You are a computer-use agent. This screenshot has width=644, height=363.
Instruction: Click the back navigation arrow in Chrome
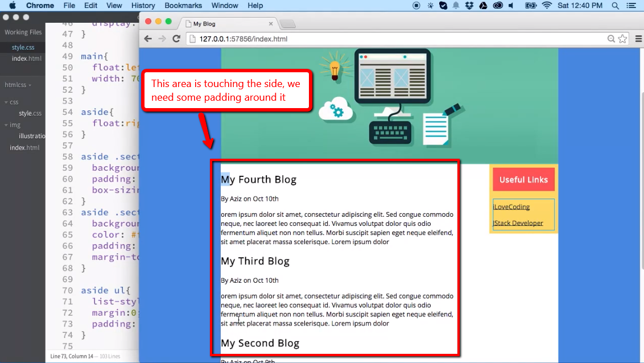(147, 39)
